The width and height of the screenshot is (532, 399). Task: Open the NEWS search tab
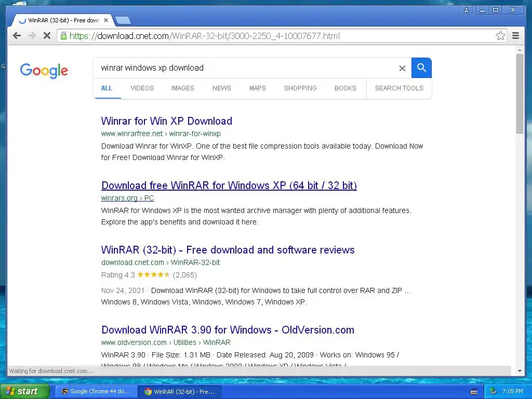click(x=221, y=88)
